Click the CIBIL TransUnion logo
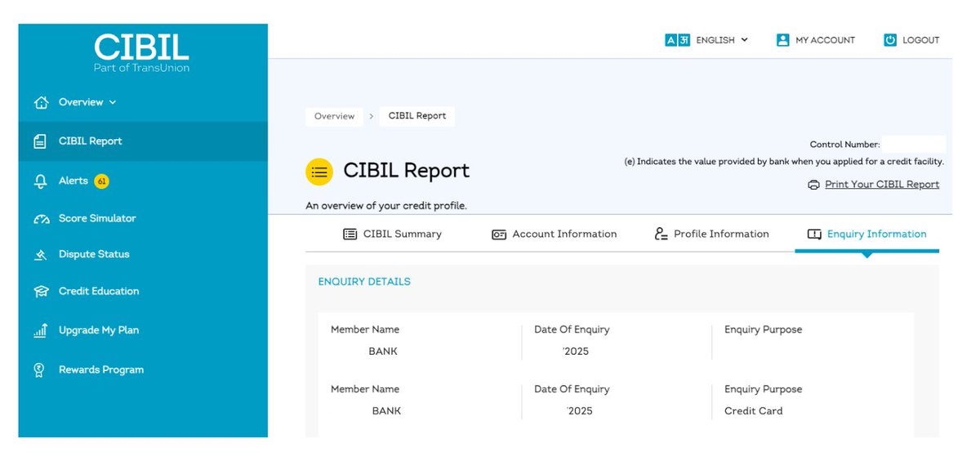 [x=142, y=54]
